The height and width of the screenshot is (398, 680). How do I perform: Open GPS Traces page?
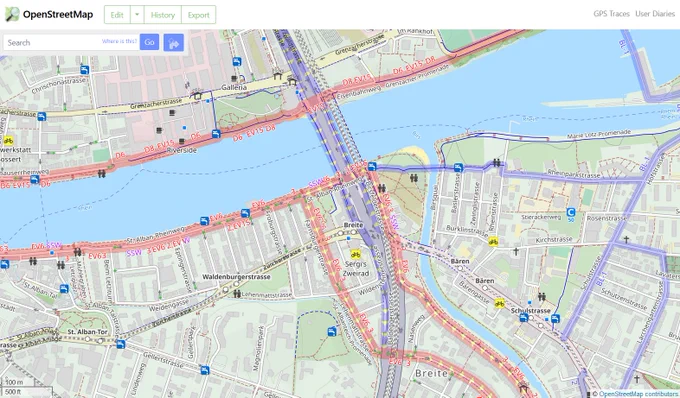611,14
